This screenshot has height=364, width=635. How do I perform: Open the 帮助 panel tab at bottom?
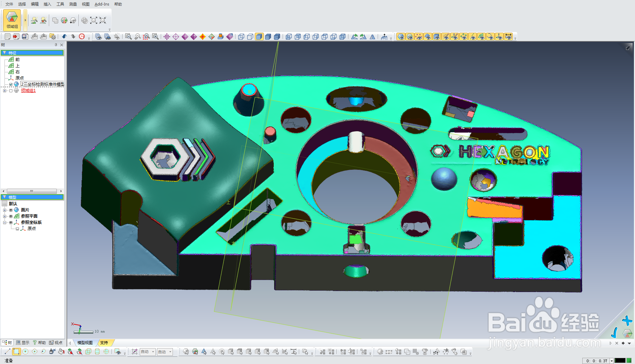39,343
